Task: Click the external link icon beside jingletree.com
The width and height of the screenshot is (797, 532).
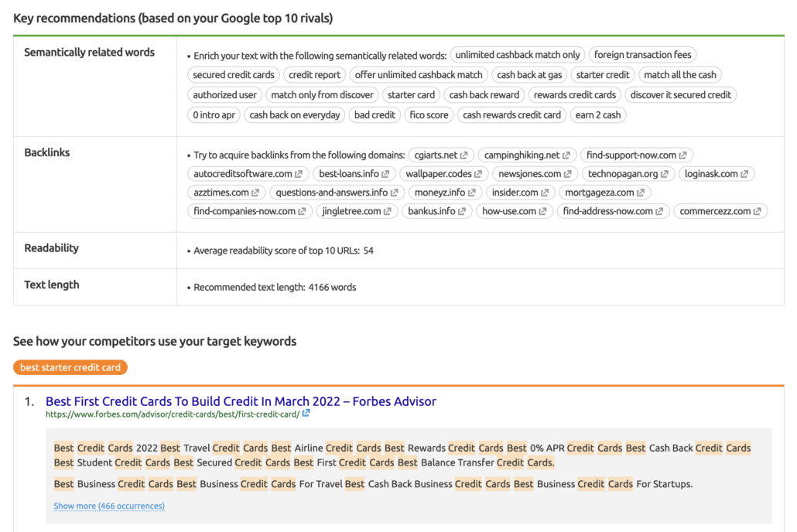Action: pos(386,210)
